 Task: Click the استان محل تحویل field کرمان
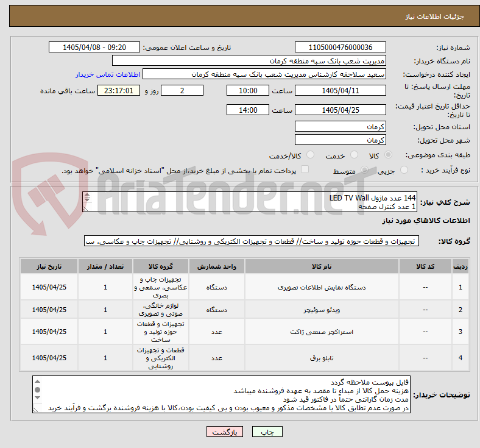(340, 126)
